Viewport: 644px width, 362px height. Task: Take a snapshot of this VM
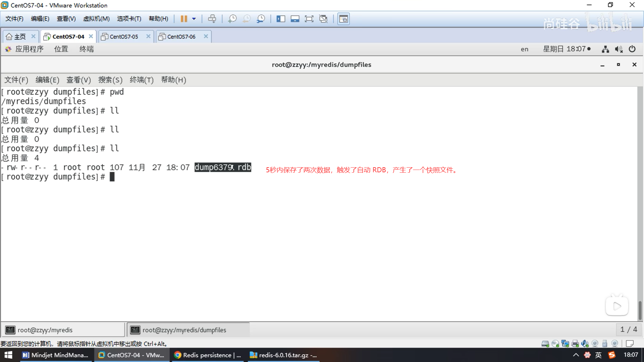[232, 19]
